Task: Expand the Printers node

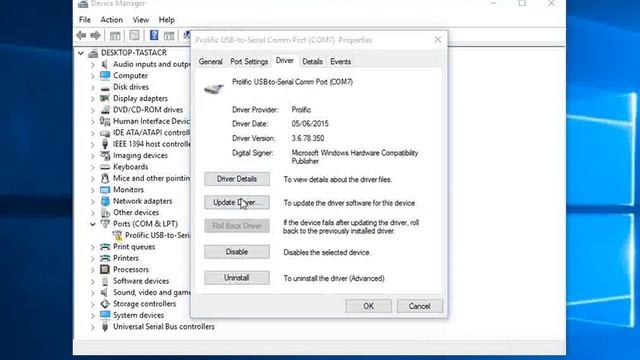Action: point(93,258)
